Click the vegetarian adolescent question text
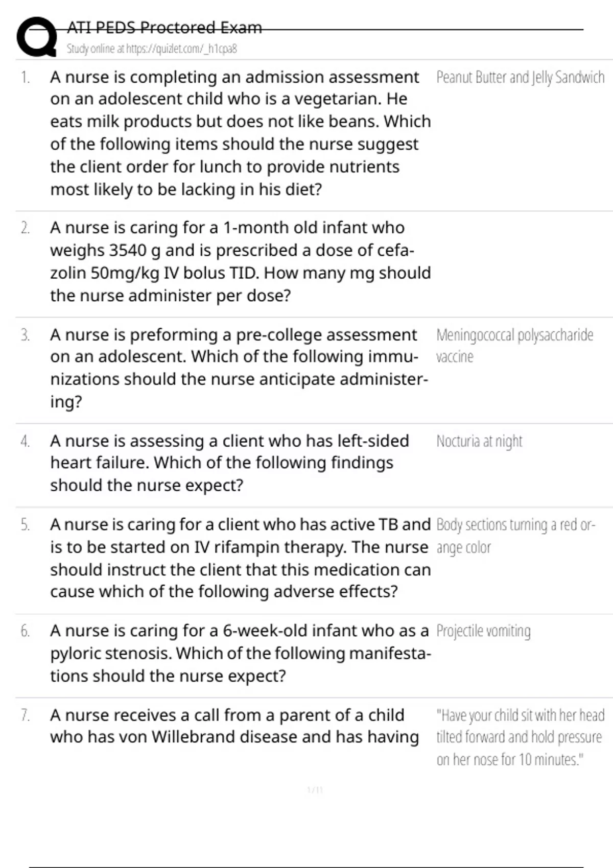The image size is (613, 868). coord(240,133)
